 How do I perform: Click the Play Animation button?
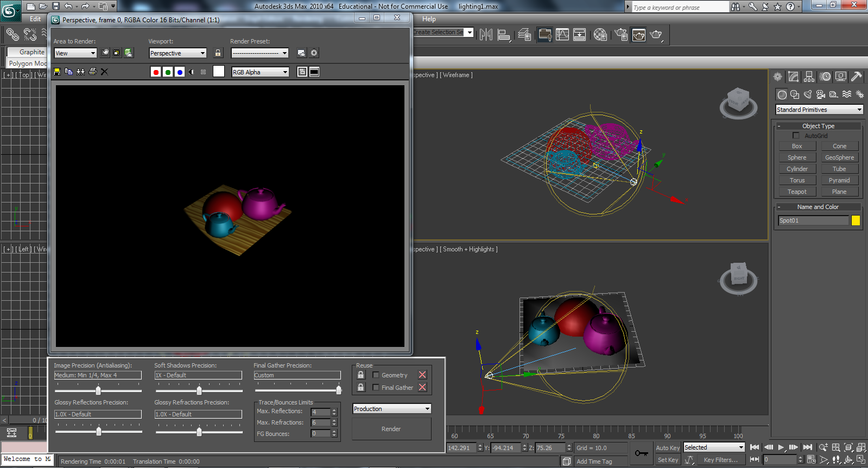pyautogui.click(x=781, y=447)
